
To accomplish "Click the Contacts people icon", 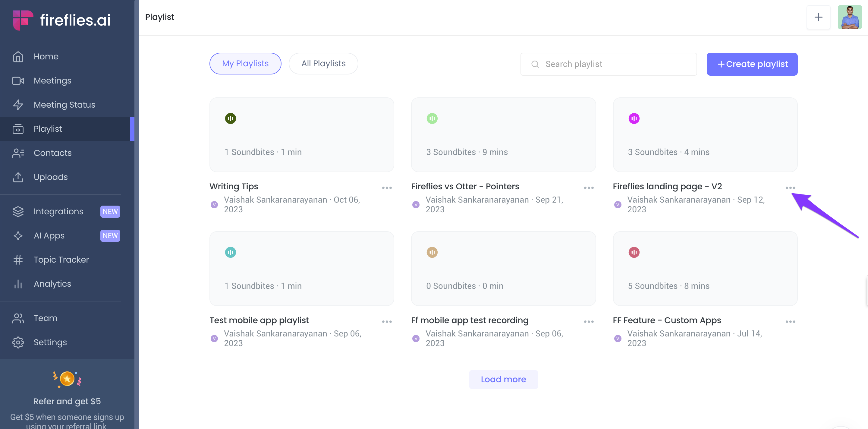I will 18,153.
